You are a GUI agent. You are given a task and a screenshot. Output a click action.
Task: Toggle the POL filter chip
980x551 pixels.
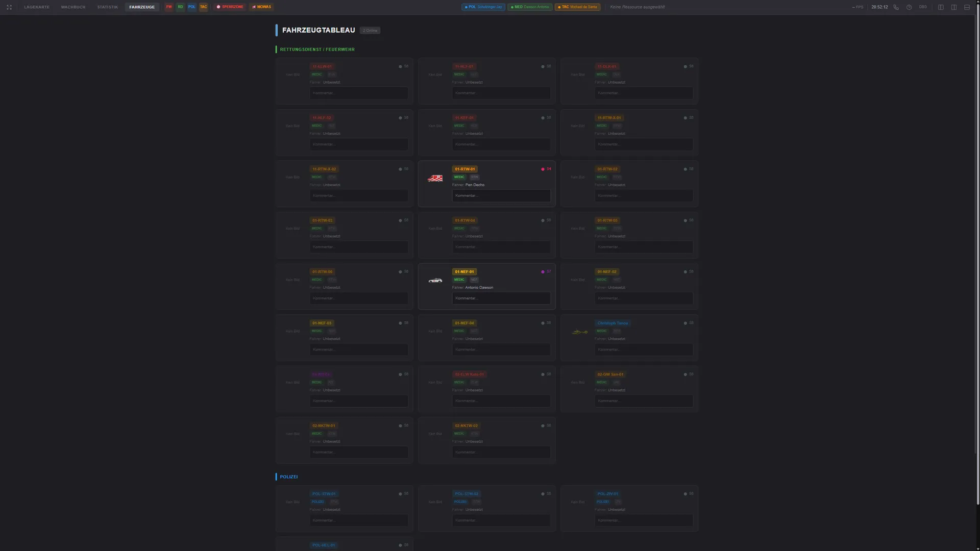click(x=191, y=7)
